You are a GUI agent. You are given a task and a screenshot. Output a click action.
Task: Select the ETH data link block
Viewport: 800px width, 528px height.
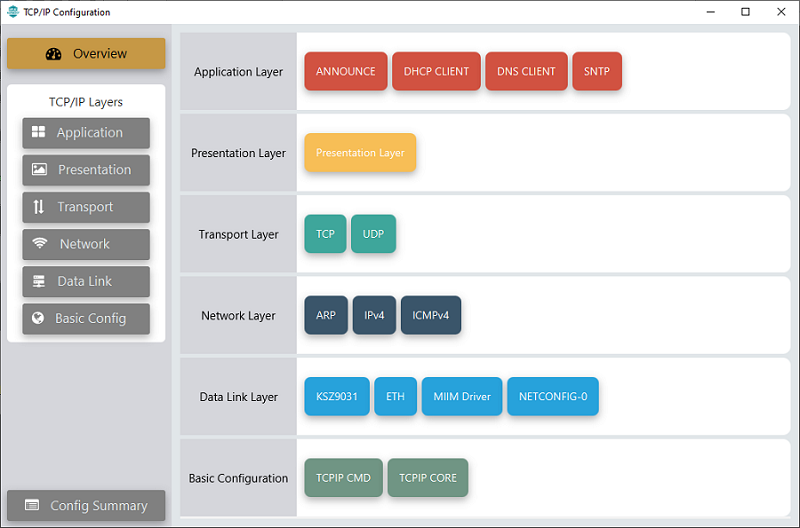coord(395,396)
